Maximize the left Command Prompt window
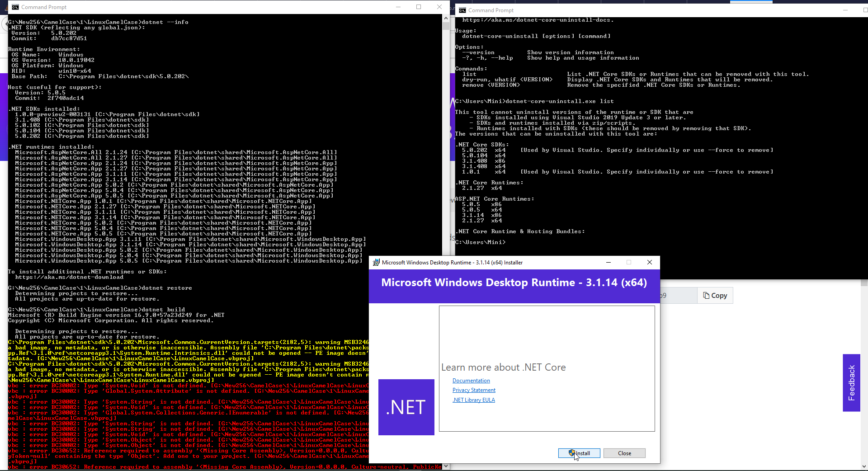The height and width of the screenshot is (471, 868). click(x=419, y=7)
